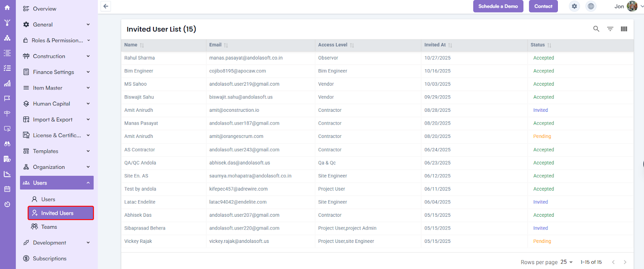Click the back arrow button at top
Screen dimensions: 644x269
coord(106,6)
